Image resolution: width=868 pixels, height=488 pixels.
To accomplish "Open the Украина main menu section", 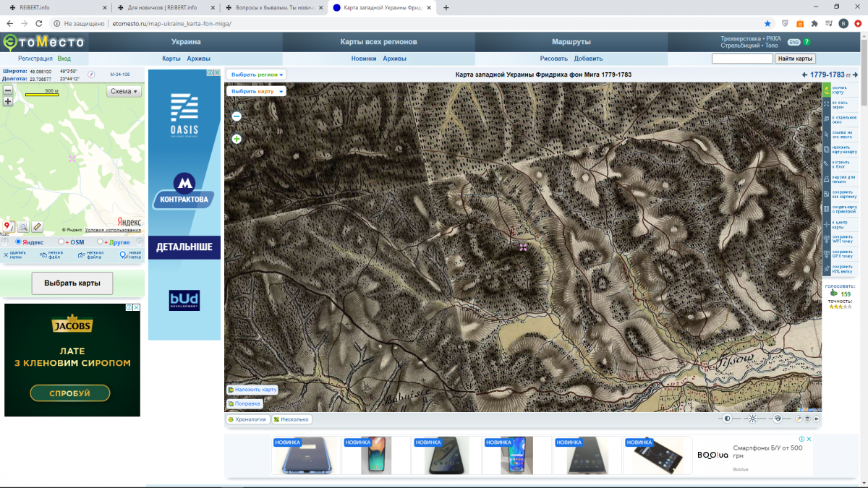I will pyautogui.click(x=186, y=42).
